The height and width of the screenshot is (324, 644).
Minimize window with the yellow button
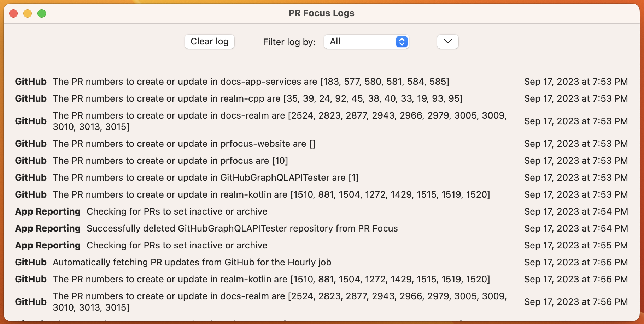28,13
